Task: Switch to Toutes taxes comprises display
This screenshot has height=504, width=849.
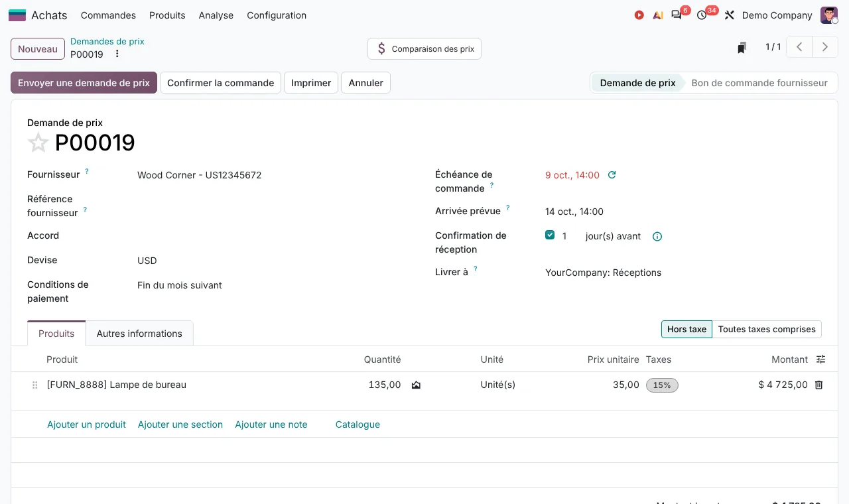Action: tap(767, 330)
